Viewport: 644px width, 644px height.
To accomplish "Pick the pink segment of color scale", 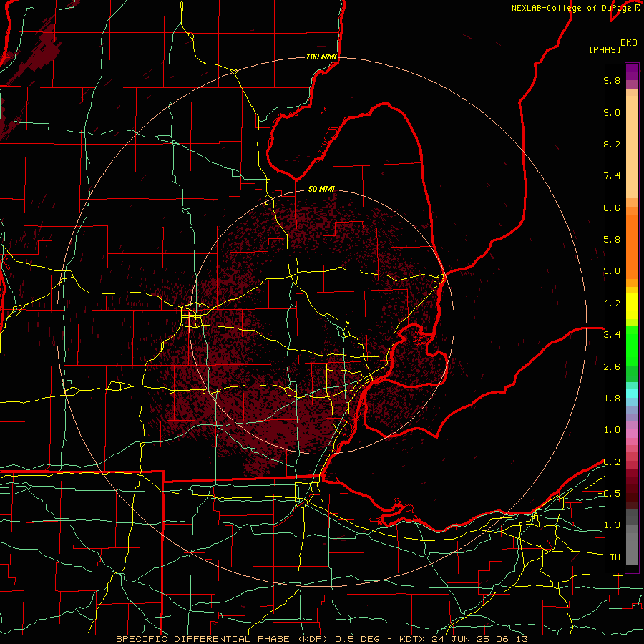I will pos(632,434).
